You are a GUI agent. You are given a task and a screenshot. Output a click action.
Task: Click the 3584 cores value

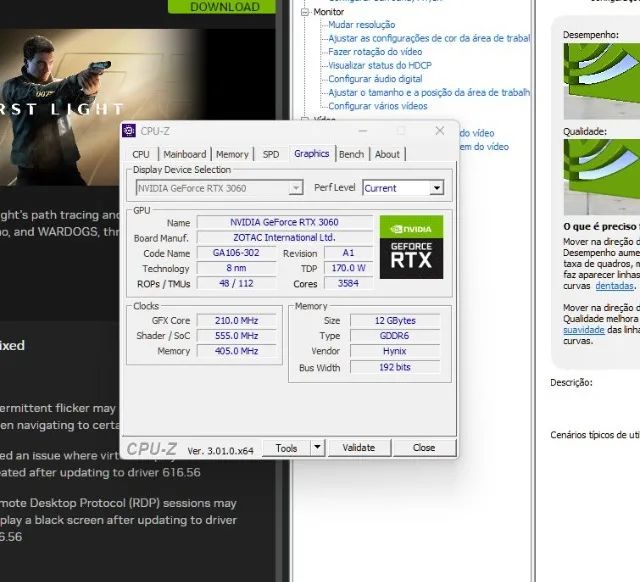pyautogui.click(x=348, y=283)
